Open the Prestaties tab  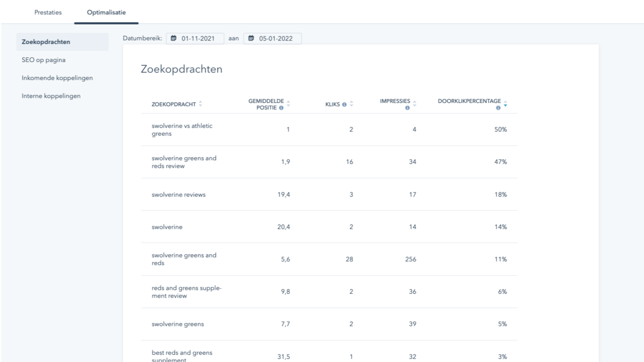click(48, 12)
